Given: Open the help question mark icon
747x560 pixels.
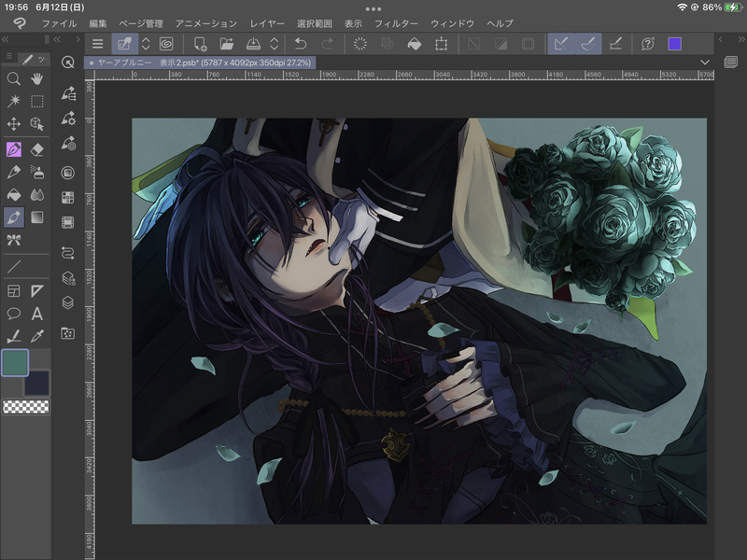Looking at the screenshot, I should tap(647, 44).
